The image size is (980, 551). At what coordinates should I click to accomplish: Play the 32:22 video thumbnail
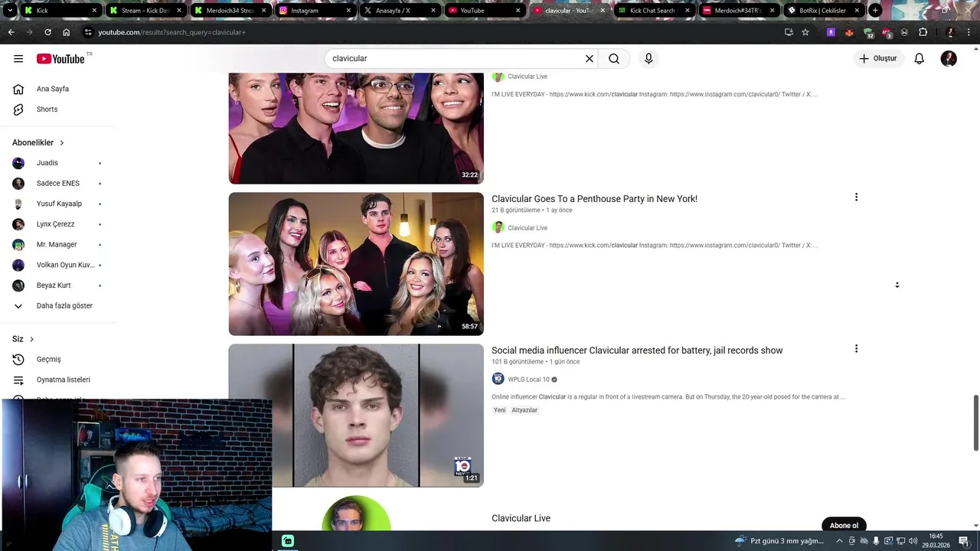point(356,129)
